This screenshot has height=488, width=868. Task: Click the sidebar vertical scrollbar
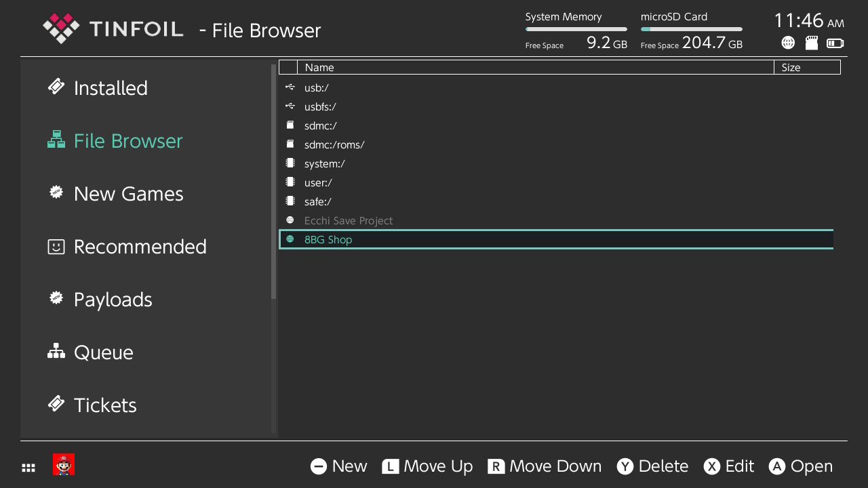[x=274, y=182]
